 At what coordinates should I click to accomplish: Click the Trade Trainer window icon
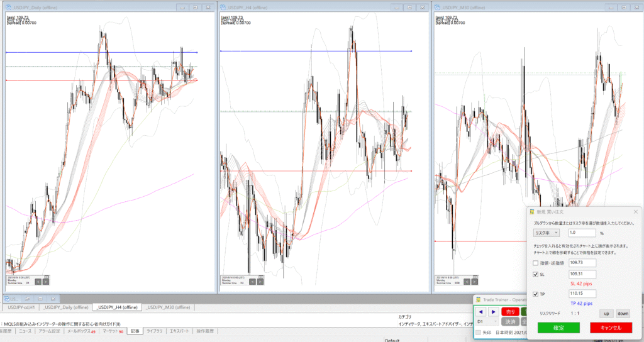tap(479, 300)
